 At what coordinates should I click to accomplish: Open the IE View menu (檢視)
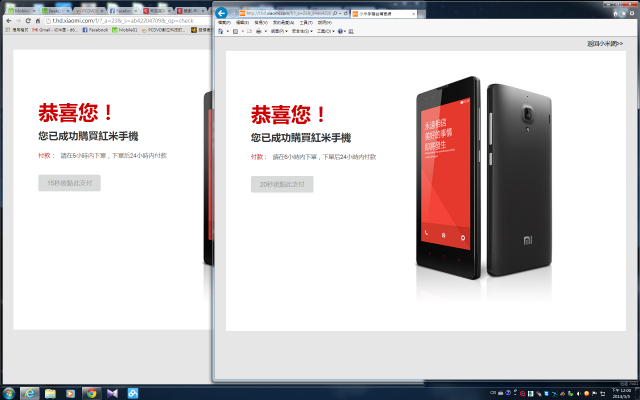tap(261, 22)
